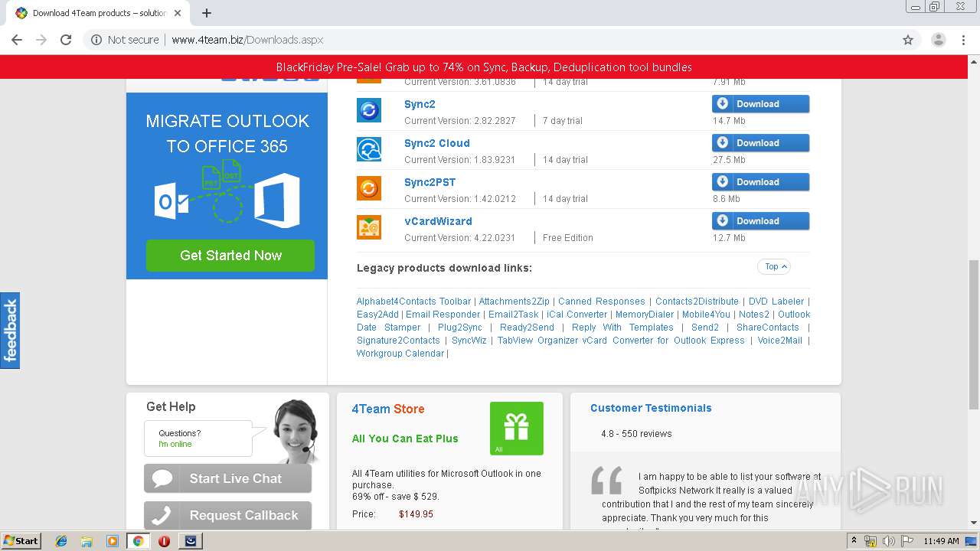Open the Mobile4You legacy link
The width and height of the screenshot is (980, 551).
pos(706,315)
